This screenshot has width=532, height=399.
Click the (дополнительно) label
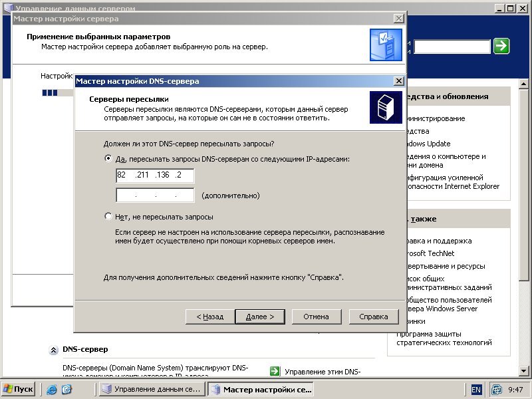[x=231, y=196]
